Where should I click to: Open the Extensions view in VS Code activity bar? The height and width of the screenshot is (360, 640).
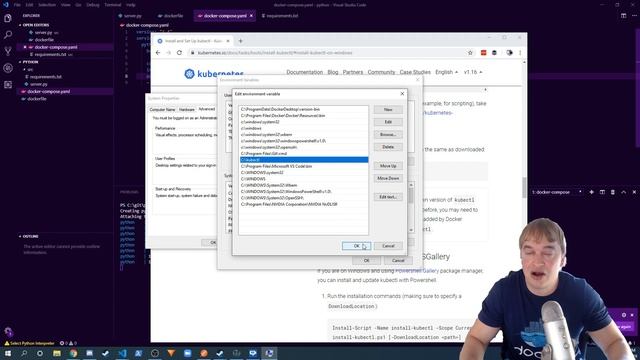point(8,84)
